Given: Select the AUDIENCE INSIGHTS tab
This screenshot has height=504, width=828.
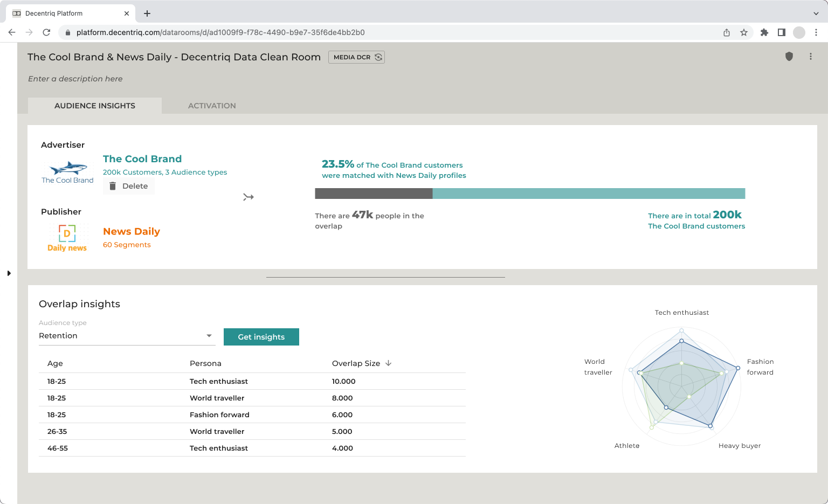Looking at the screenshot, I should tap(95, 106).
